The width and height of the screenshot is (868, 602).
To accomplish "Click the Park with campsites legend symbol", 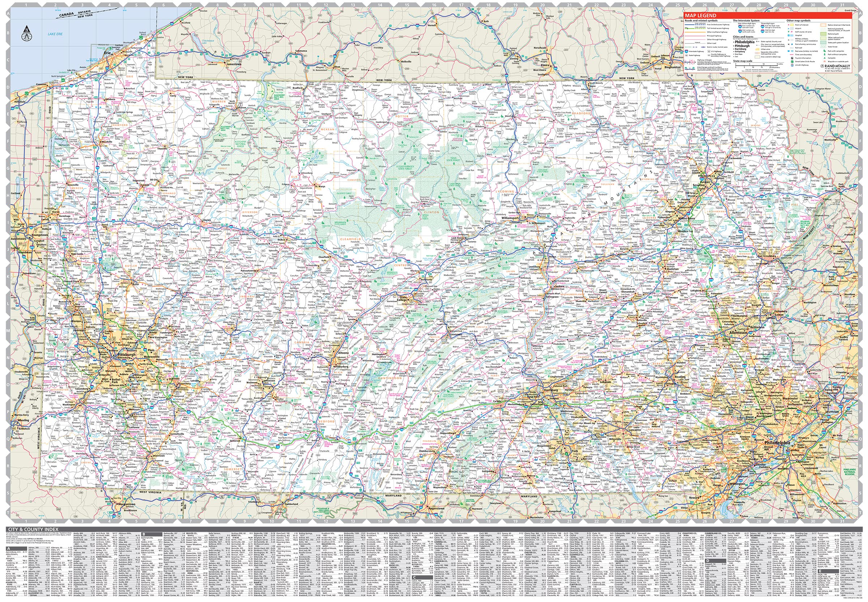I will 825,51.
